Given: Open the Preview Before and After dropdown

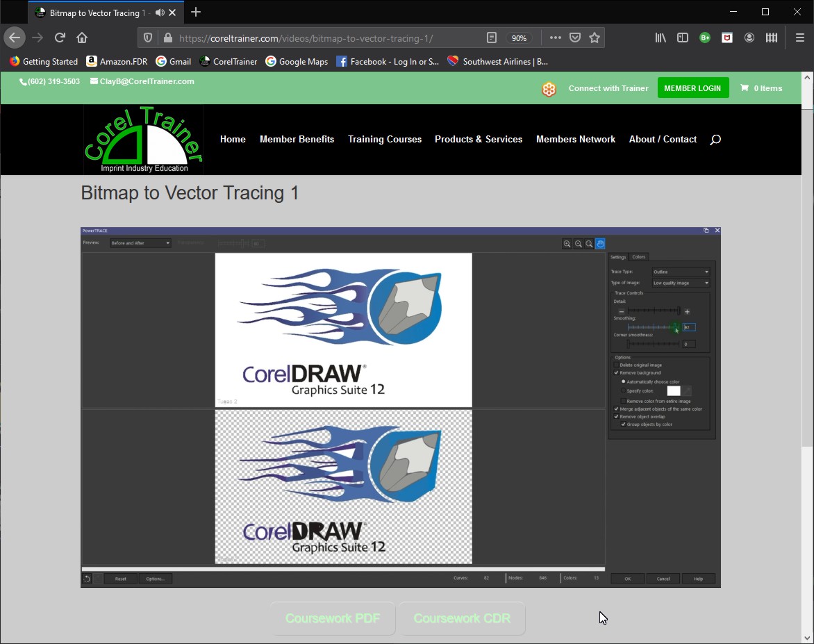Looking at the screenshot, I should [x=140, y=243].
